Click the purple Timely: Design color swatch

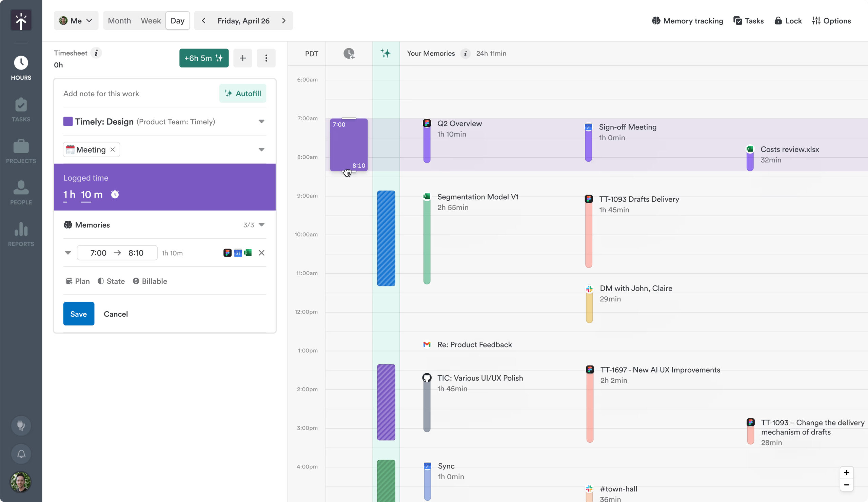coord(68,121)
